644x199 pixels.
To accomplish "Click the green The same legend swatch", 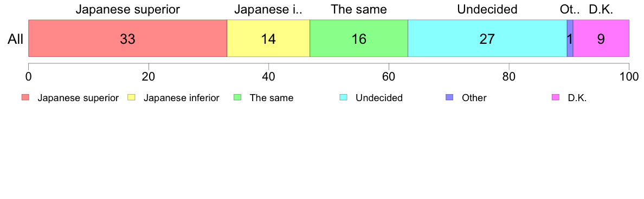I will [237, 98].
